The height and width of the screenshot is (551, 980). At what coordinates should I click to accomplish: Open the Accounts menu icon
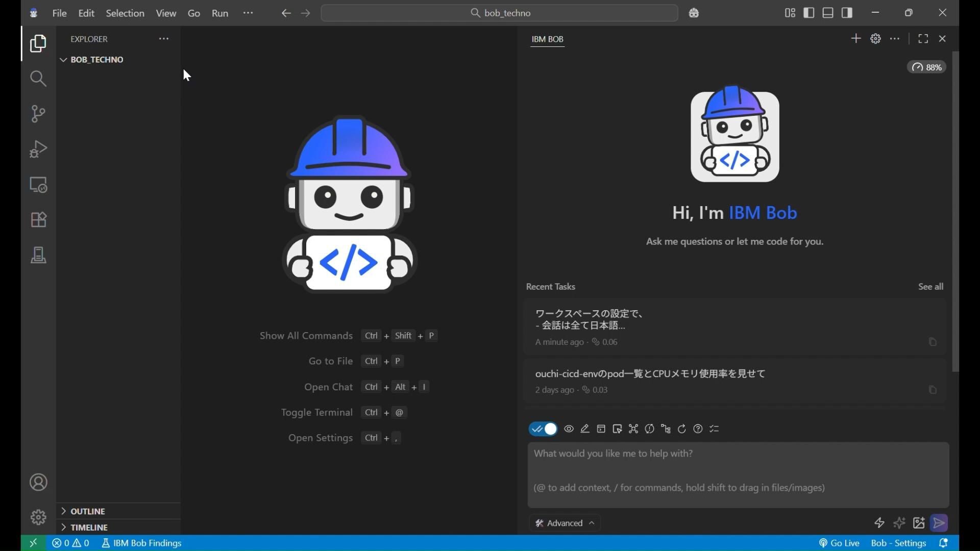tap(38, 483)
